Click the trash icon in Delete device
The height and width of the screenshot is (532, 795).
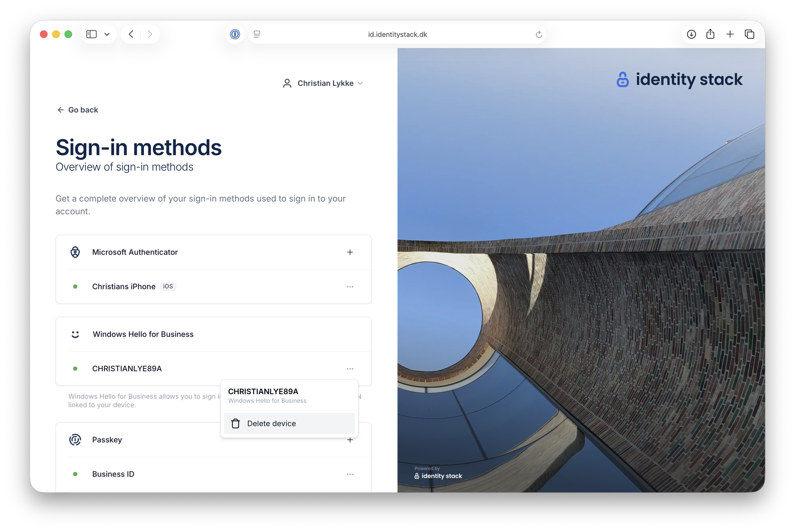pos(236,423)
